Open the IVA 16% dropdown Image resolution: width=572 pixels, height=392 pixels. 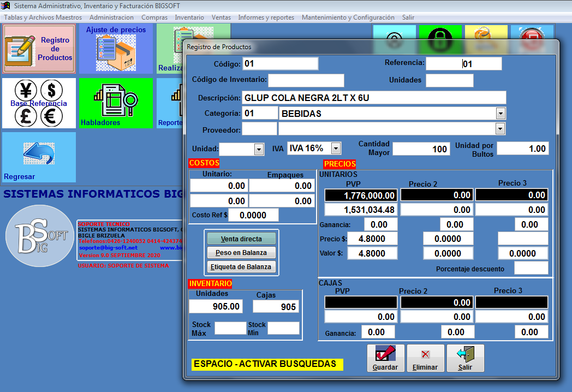[336, 149]
